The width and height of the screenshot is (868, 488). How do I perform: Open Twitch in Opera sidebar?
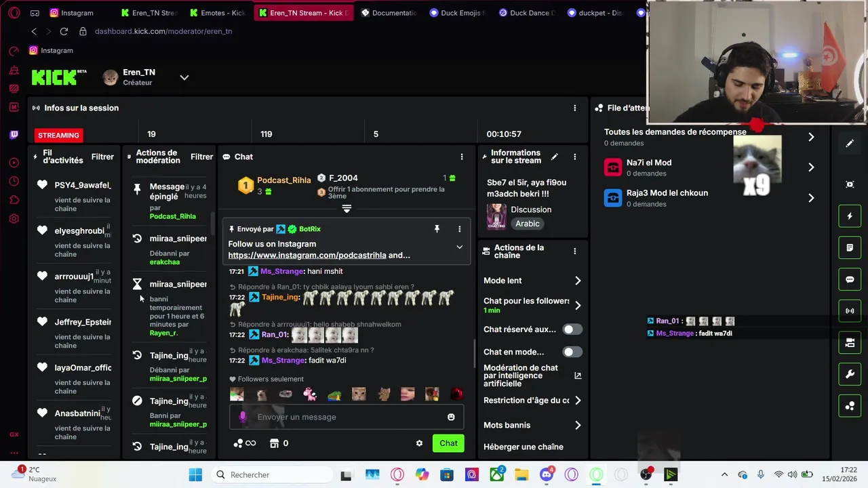pos(14,135)
